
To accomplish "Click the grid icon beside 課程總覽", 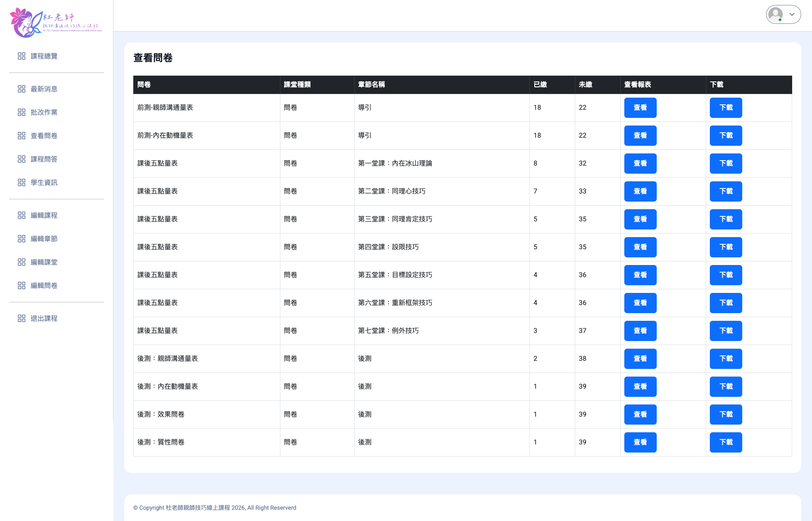I will [22, 56].
